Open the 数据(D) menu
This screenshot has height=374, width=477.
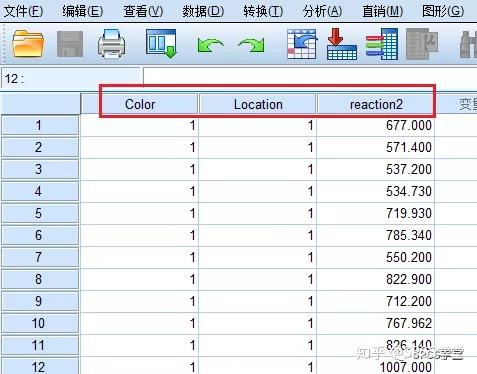203,11
